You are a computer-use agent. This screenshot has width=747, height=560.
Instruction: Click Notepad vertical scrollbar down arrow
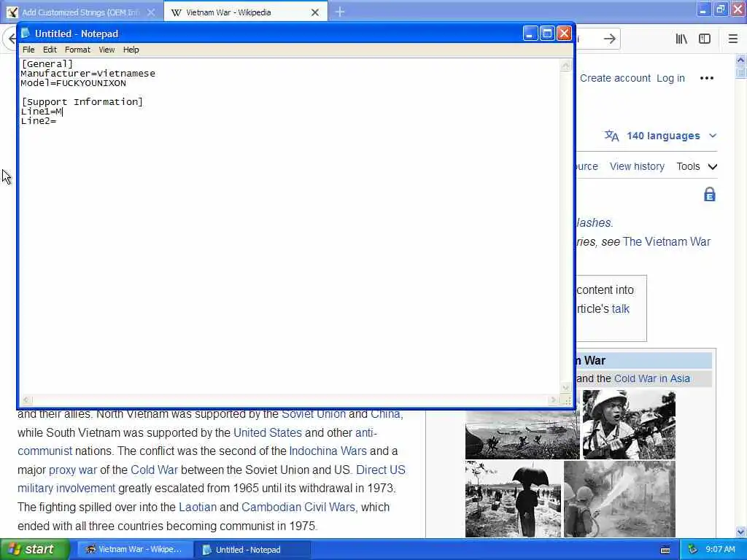point(565,388)
